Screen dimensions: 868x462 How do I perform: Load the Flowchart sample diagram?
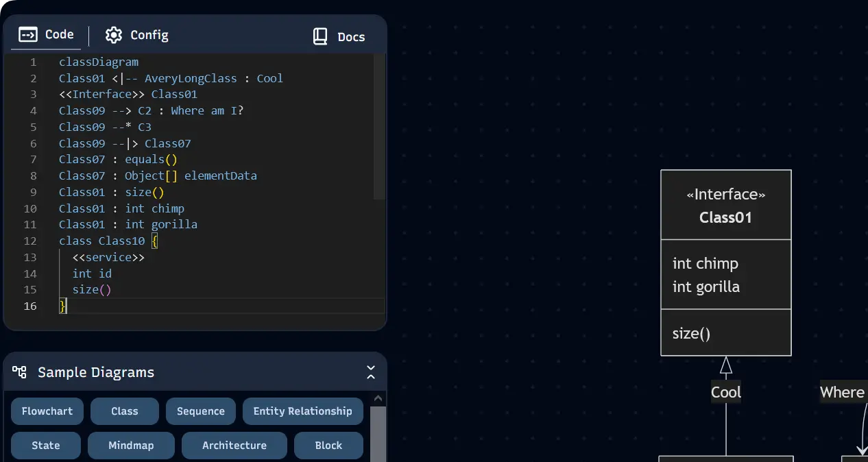pyautogui.click(x=47, y=411)
